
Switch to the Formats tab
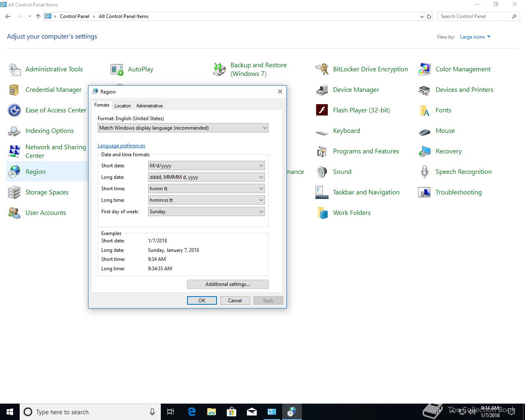click(x=102, y=105)
